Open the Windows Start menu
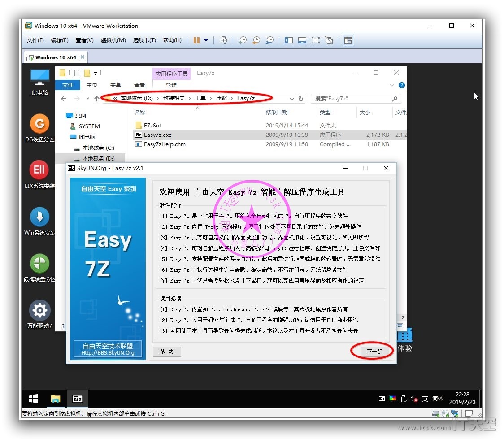Viewport: 504px width, 439px height. tap(33, 399)
